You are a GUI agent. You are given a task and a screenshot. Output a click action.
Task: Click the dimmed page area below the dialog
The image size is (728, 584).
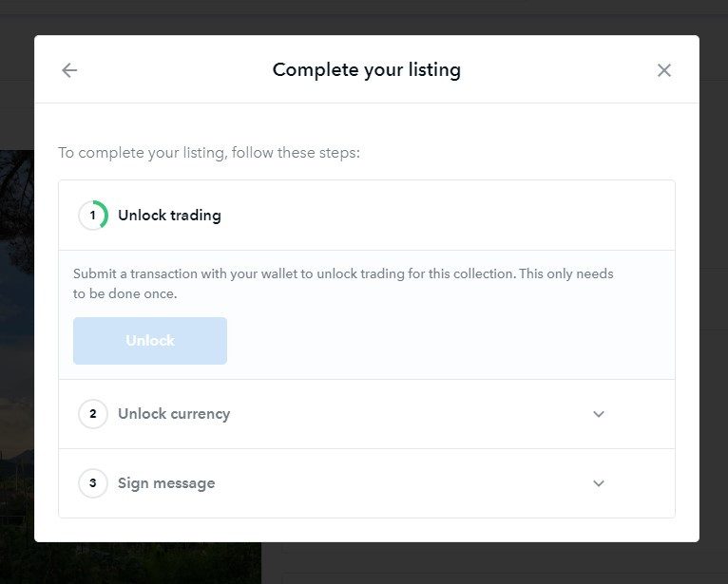[x=475, y=564]
